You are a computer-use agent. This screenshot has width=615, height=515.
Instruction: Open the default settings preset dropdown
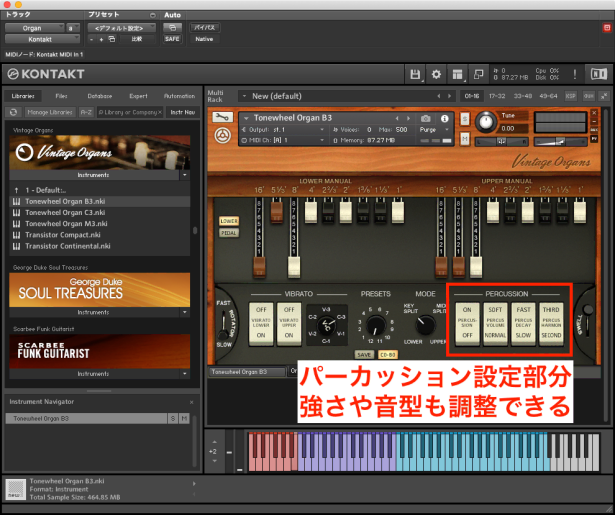[121, 28]
